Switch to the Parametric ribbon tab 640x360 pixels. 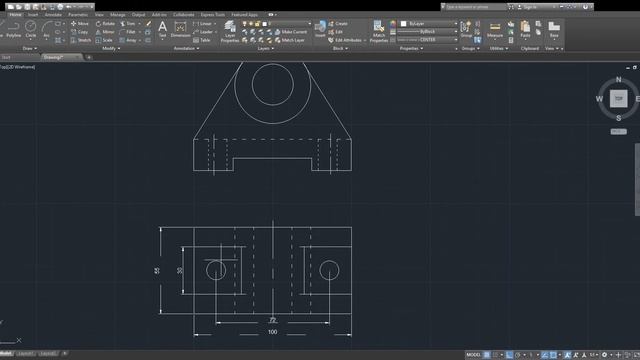pos(78,15)
